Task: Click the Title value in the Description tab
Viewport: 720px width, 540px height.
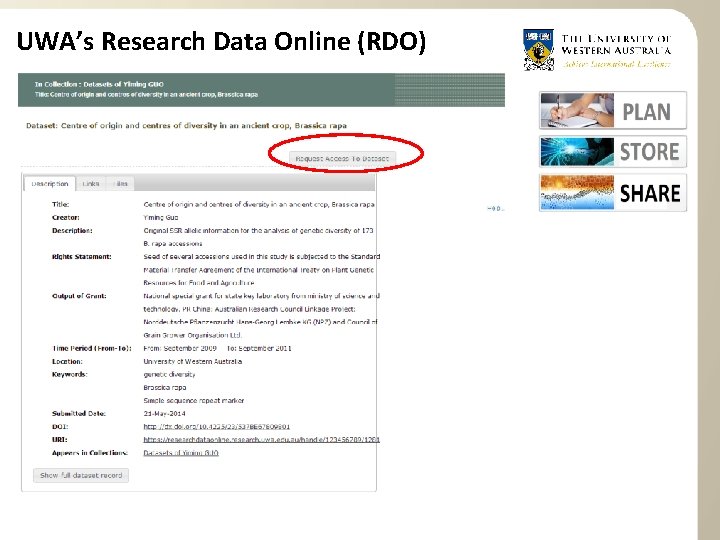Action: 259,204
